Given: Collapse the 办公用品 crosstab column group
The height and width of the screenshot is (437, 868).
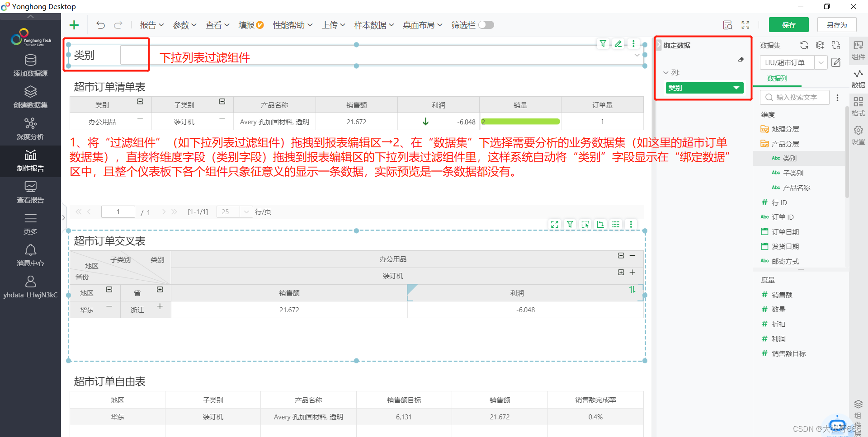Looking at the screenshot, I should (621, 255).
